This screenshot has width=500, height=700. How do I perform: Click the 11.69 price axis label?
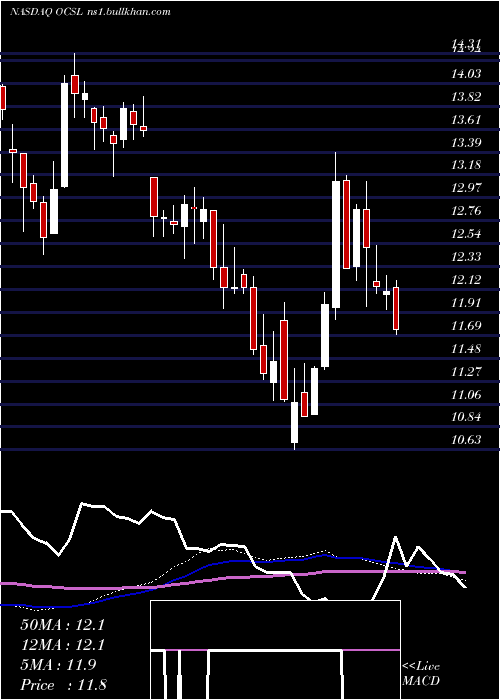click(466, 325)
